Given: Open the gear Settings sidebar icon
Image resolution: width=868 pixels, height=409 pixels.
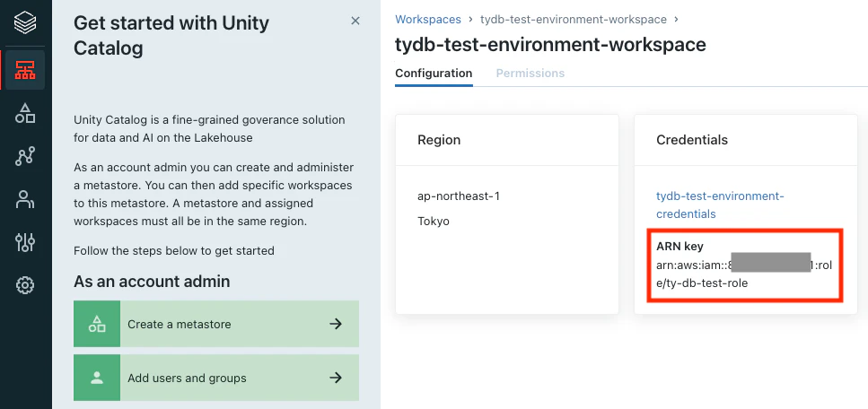Looking at the screenshot, I should [x=25, y=285].
